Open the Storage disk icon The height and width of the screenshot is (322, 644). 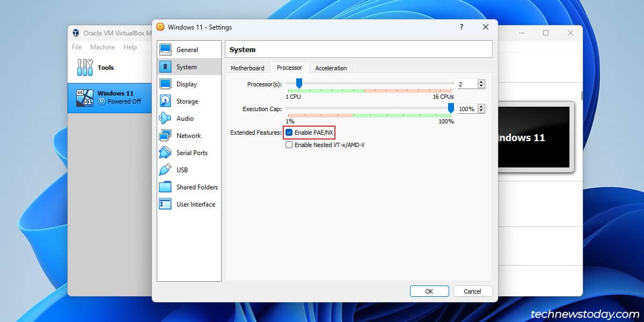tap(165, 101)
